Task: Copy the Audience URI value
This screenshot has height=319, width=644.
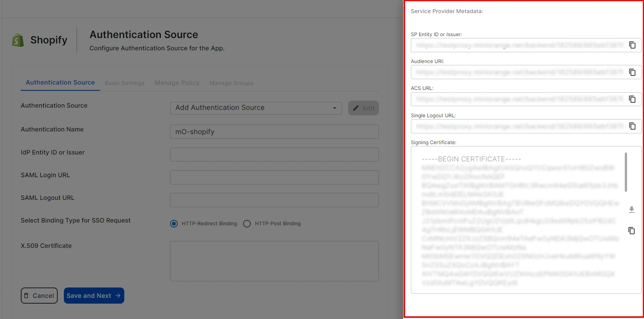Action: tap(632, 72)
